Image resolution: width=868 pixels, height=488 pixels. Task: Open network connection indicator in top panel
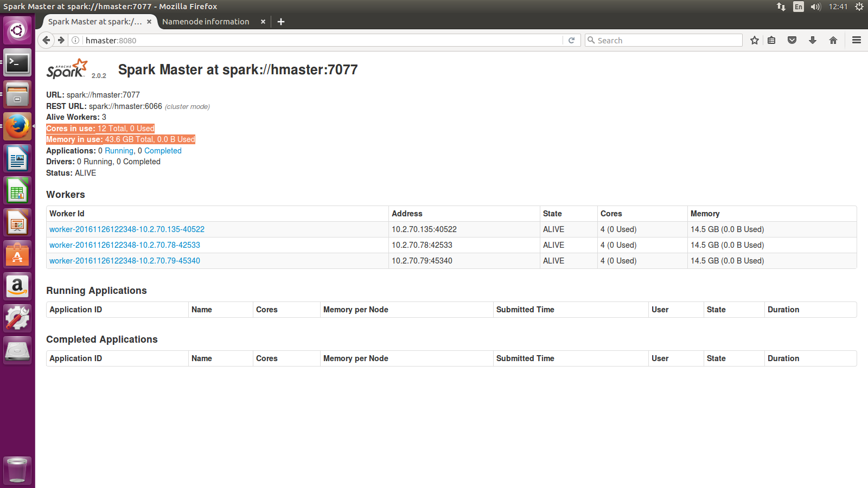[x=781, y=7]
